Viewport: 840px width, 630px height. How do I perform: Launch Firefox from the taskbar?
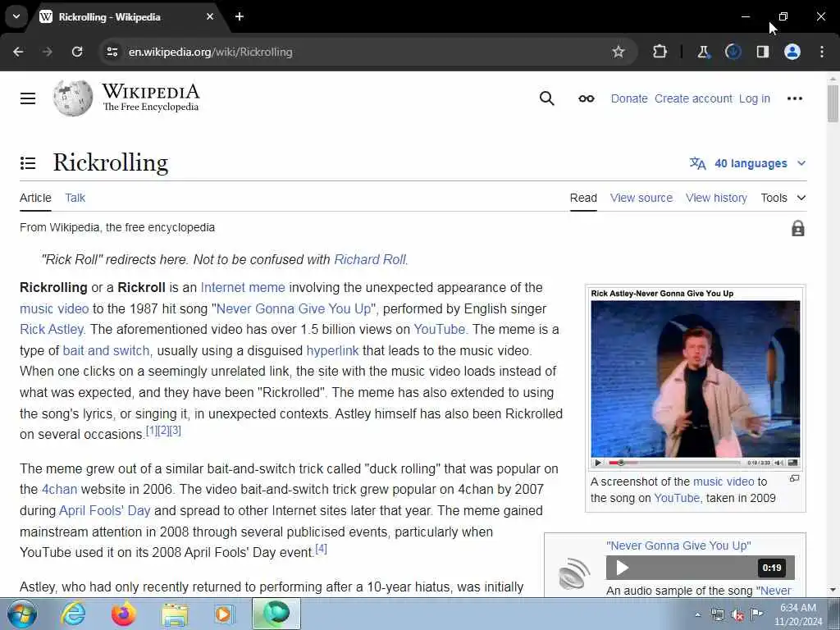123,614
